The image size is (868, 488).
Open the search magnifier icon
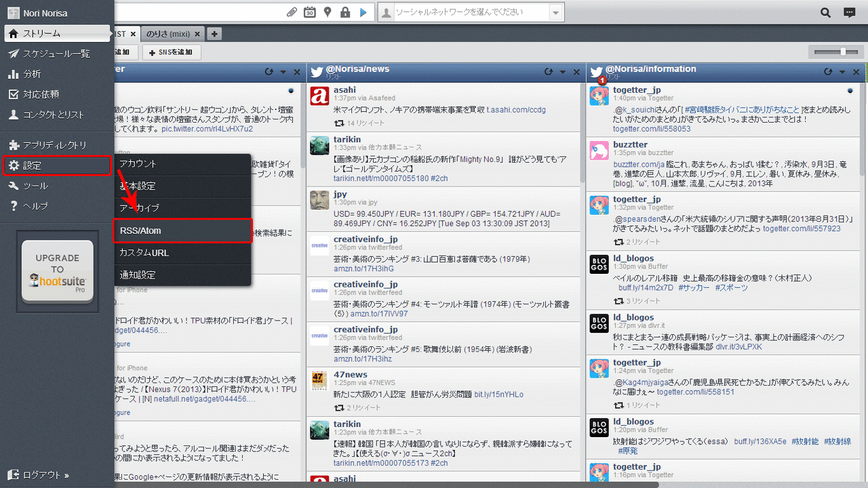tap(825, 12)
